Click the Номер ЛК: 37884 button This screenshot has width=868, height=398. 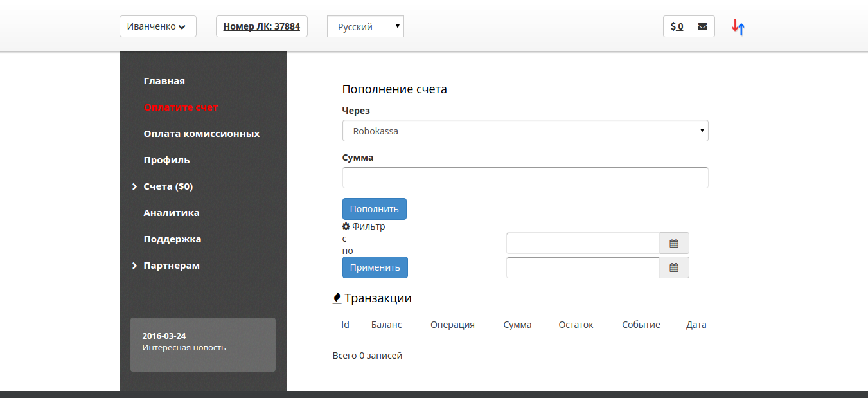click(x=261, y=27)
